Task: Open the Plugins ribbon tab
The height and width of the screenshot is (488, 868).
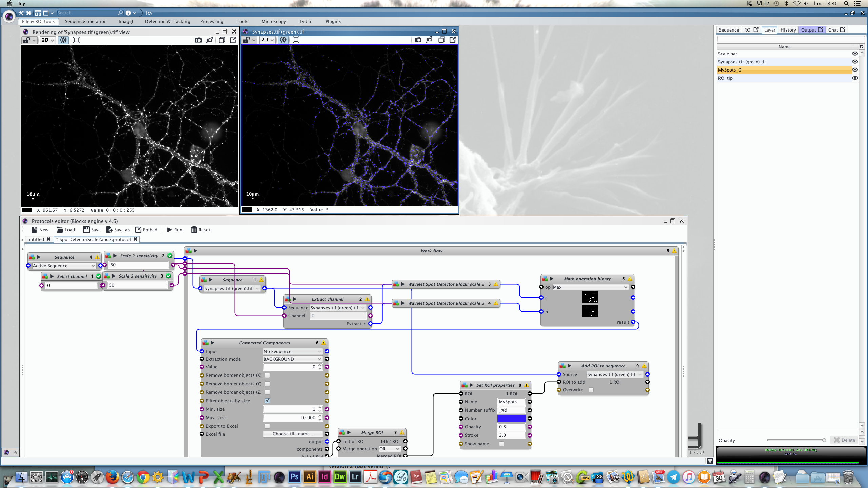Action: pyautogui.click(x=333, y=21)
